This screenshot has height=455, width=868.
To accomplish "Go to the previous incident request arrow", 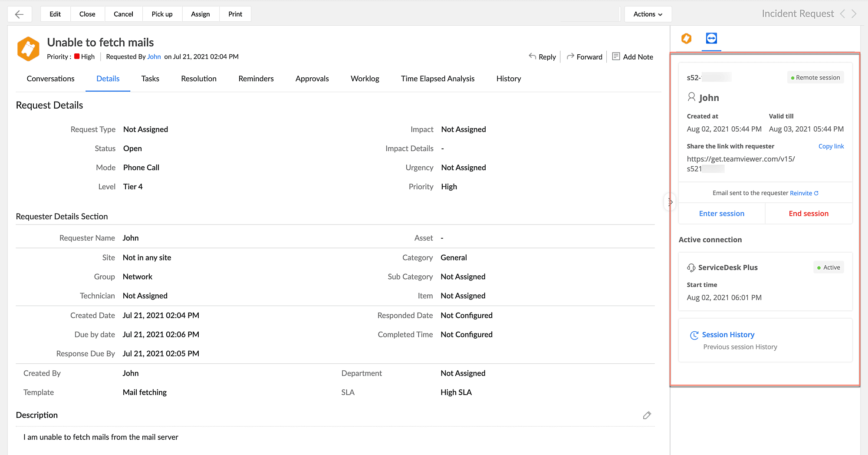I will tap(842, 14).
